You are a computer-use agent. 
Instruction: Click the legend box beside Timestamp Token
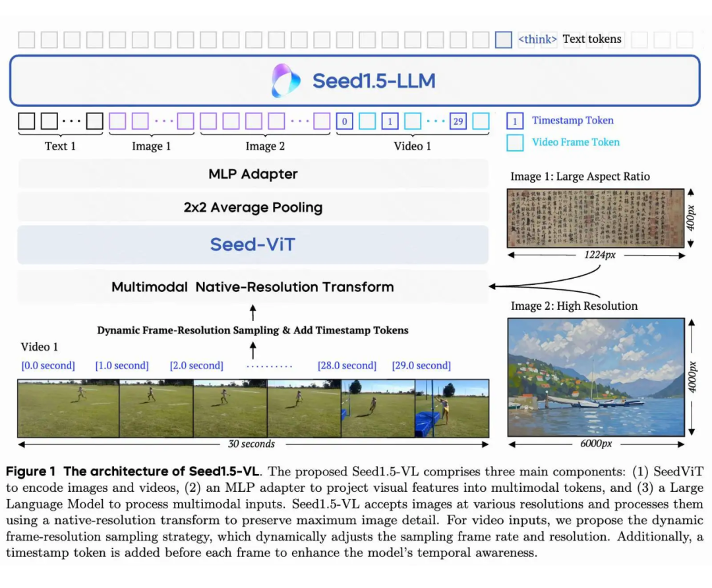click(515, 121)
